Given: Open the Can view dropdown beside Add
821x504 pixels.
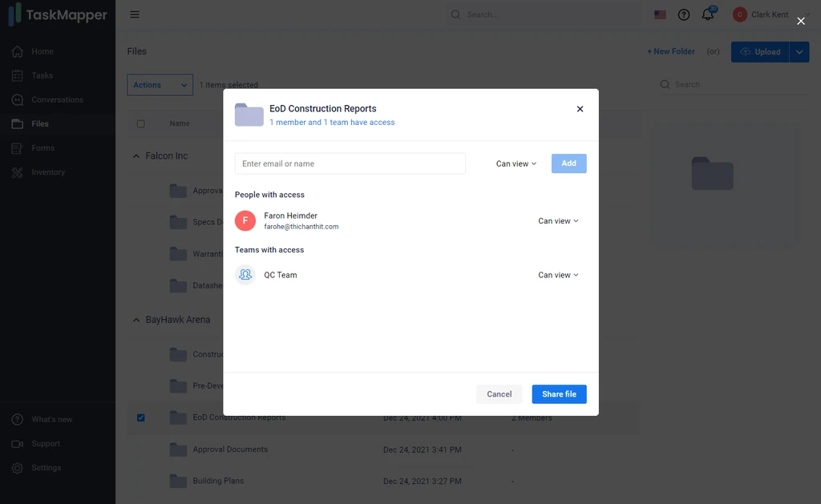Looking at the screenshot, I should [x=516, y=163].
